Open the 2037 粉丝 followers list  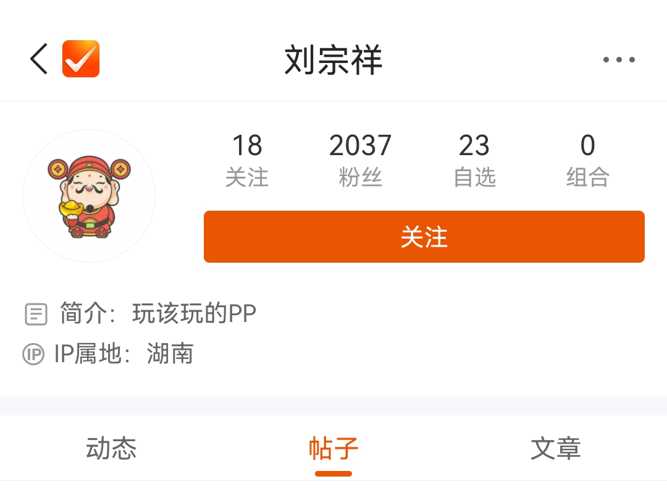360,160
